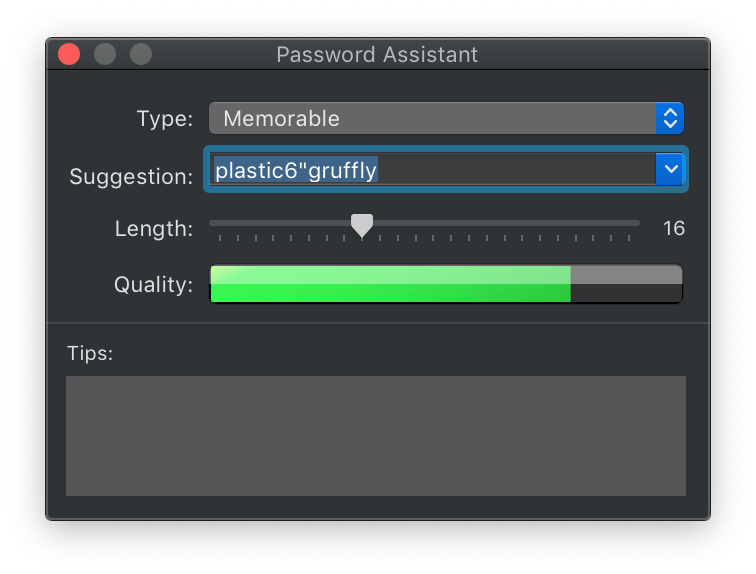
Task: Click the Tips: label
Action: tap(90, 353)
